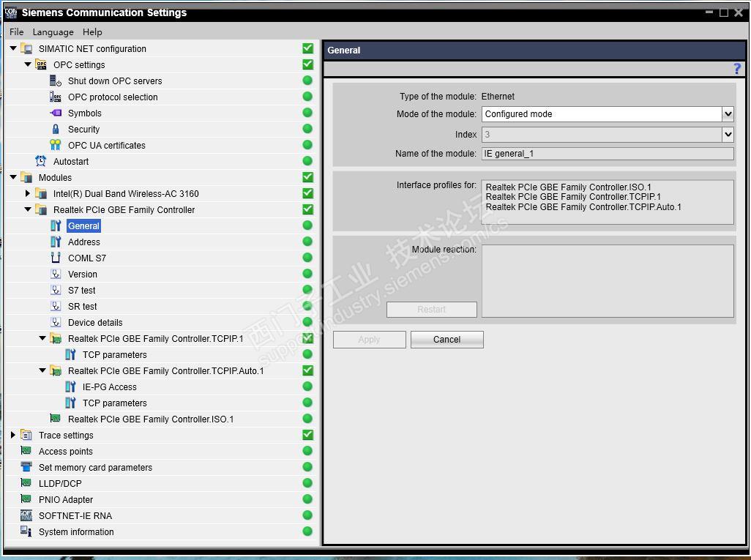The width and height of the screenshot is (751, 560).
Task: Click the IE-PG Access icon
Action: click(70, 387)
